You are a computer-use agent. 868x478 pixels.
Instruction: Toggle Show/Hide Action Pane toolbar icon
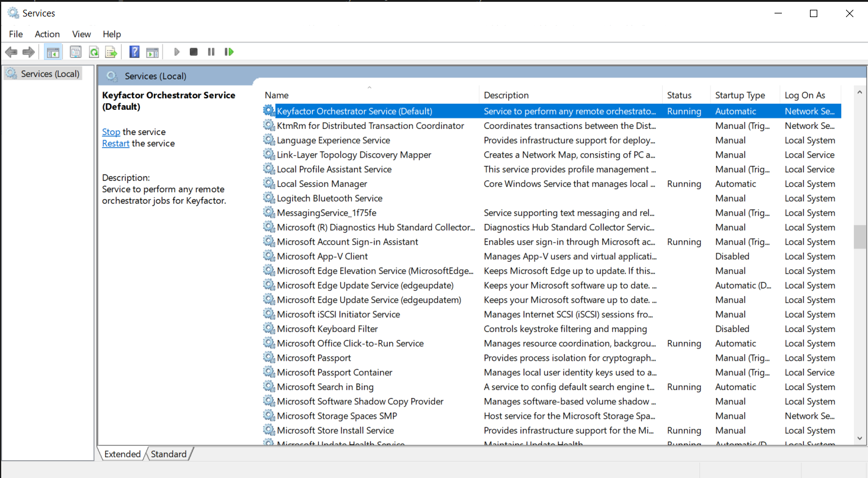[x=152, y=53]
